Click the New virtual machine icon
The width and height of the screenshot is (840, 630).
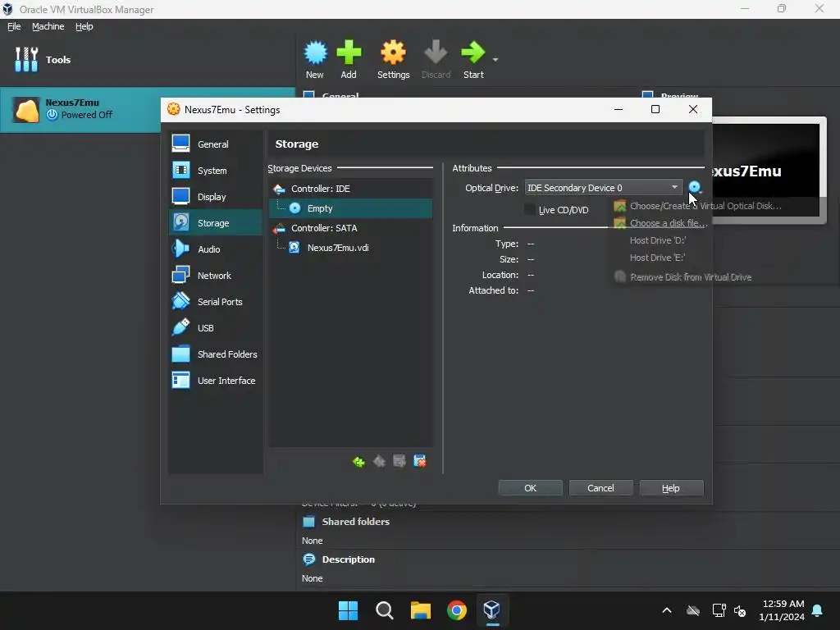pos(315,52)
